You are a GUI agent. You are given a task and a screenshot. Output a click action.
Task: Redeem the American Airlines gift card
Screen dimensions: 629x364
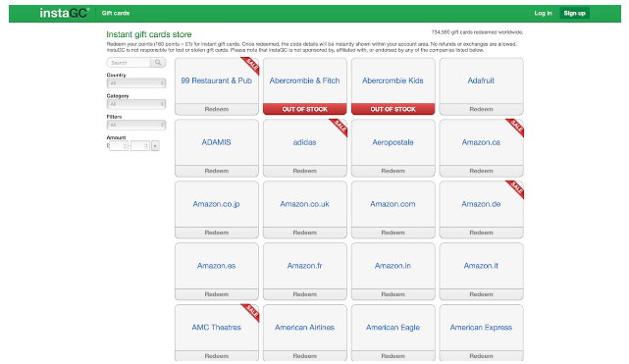tap(305, 356)
